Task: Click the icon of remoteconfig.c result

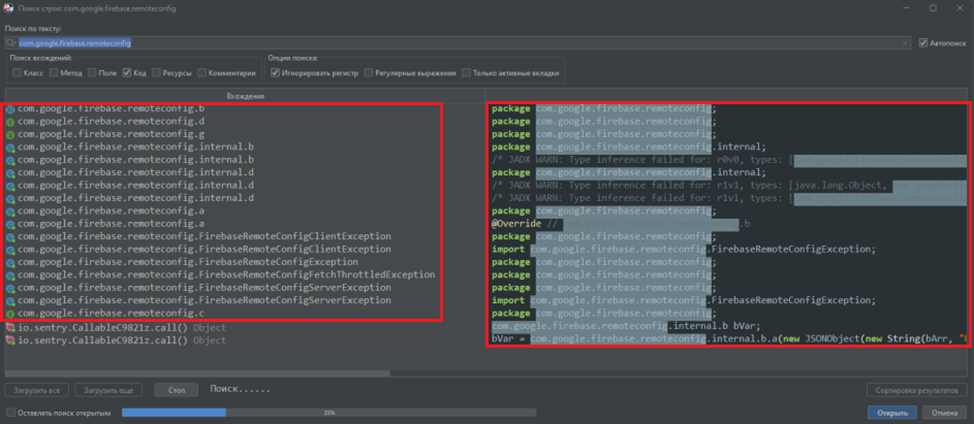Action: pos(10,313)
